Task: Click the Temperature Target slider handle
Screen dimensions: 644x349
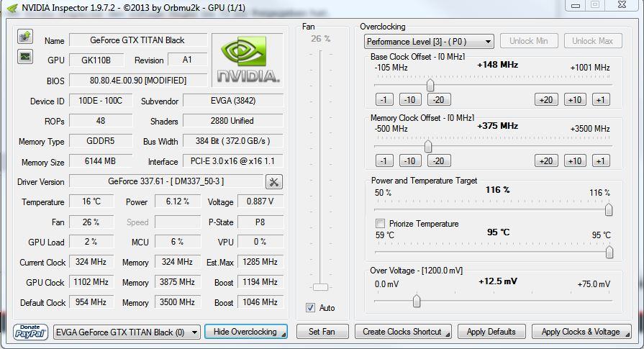Action: (x=609, y=252)
